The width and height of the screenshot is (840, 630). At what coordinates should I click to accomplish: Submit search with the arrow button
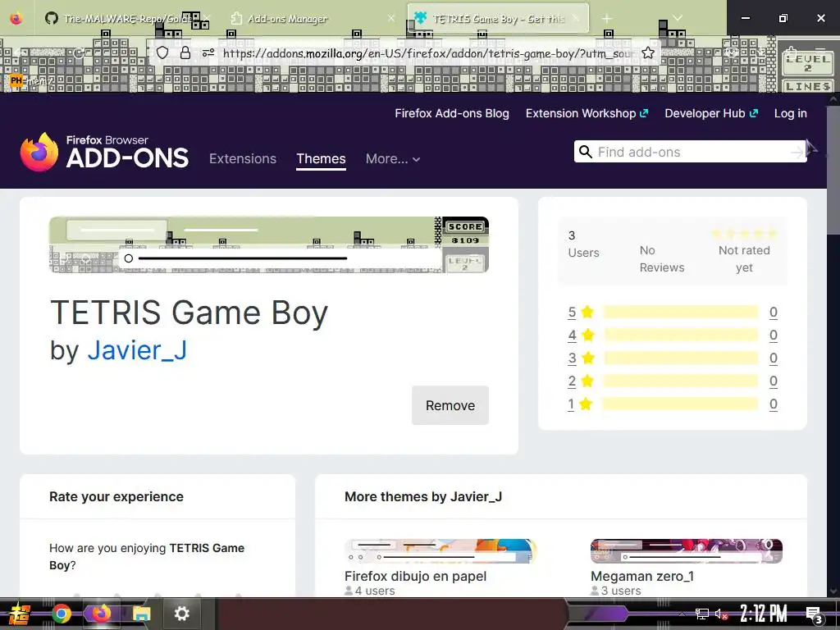[x=797, y=152]
